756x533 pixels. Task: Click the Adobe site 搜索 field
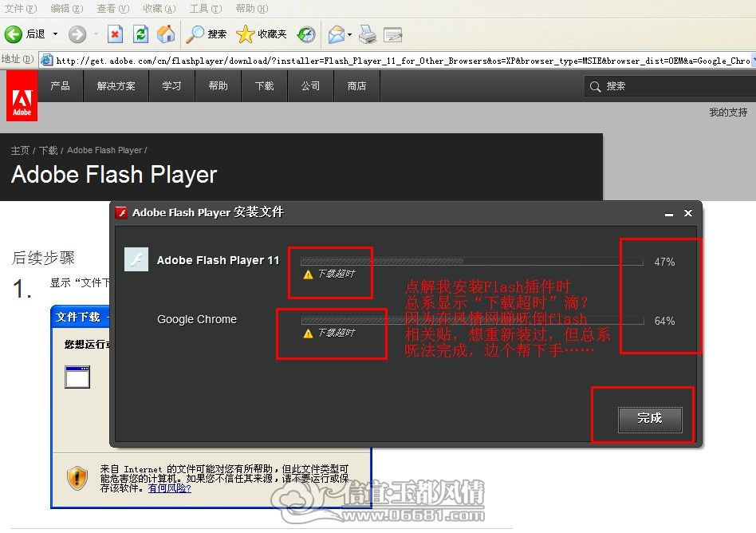670,86
